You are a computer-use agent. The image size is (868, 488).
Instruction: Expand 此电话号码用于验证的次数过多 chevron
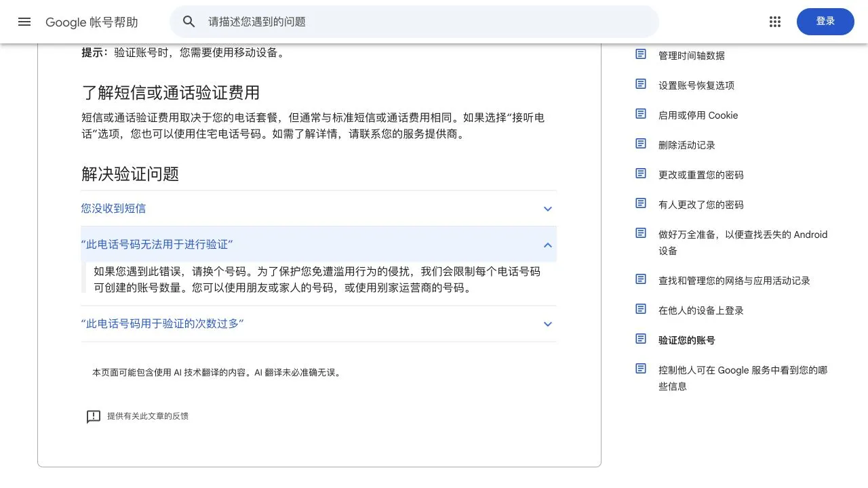(x=548, y=324)
